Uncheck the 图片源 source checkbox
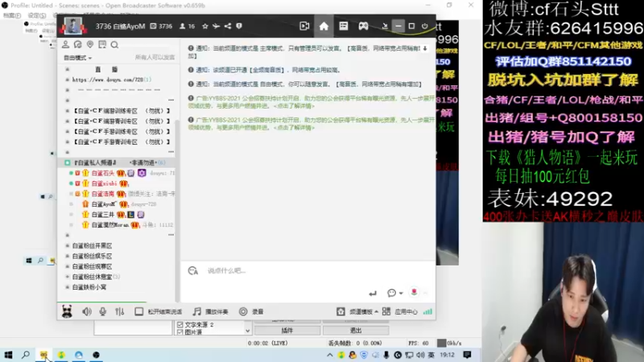This screenshot has width=644, height=362. pos(180,332)
